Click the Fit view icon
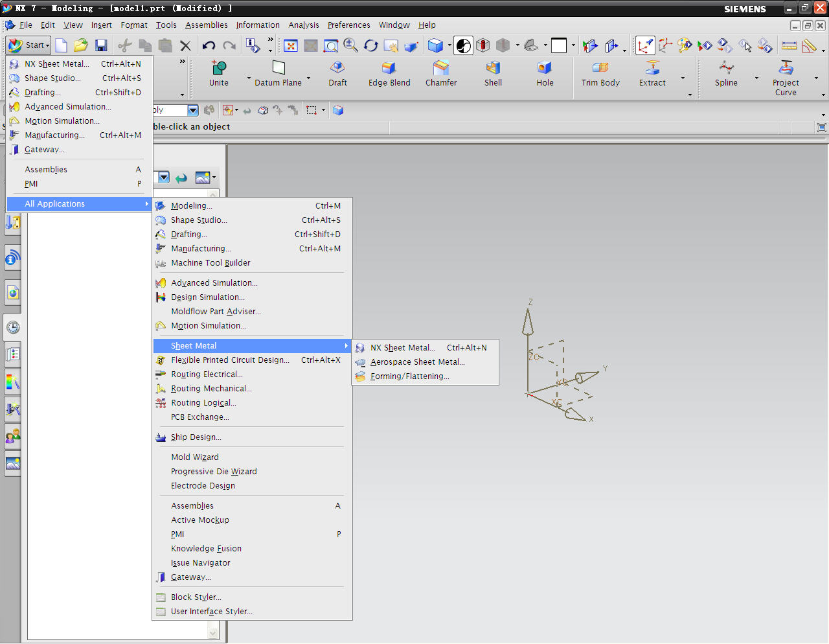The height and width of the screenshot is (644, 829). [x=291, y=45]
